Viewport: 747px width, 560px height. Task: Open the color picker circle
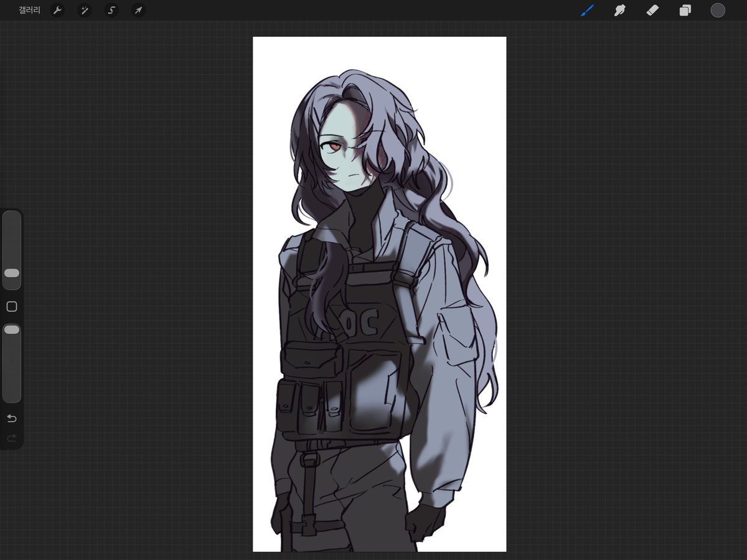(x=718, y=10)
